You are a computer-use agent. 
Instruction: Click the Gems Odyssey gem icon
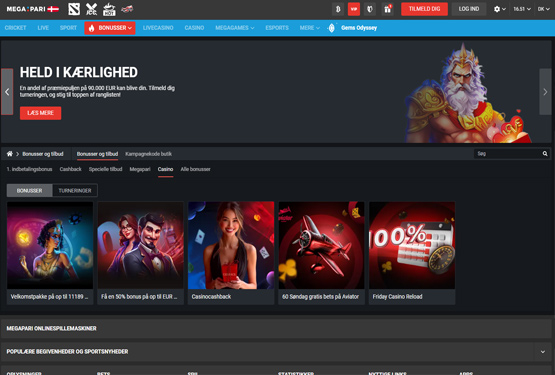[x=332, y=28]
